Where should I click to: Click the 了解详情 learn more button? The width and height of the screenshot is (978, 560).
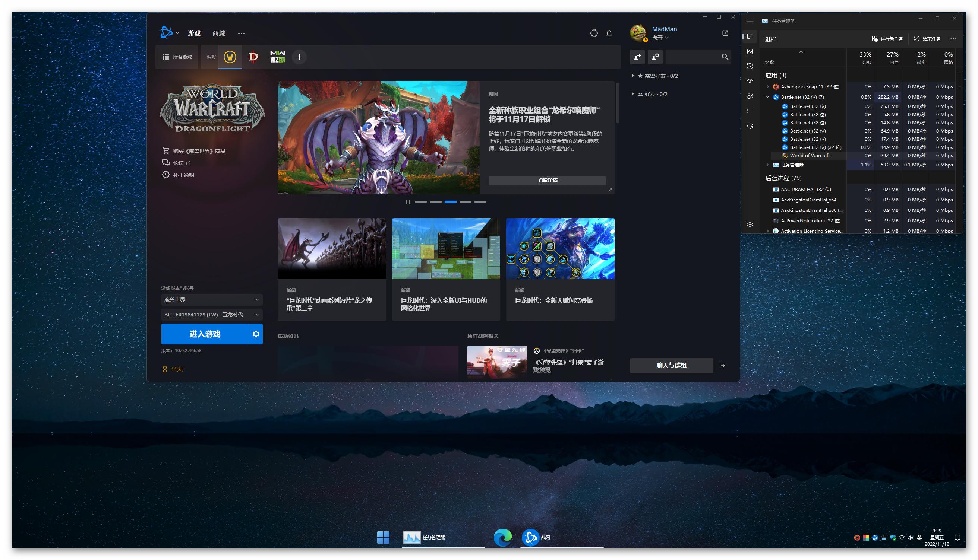click(546, 180)
